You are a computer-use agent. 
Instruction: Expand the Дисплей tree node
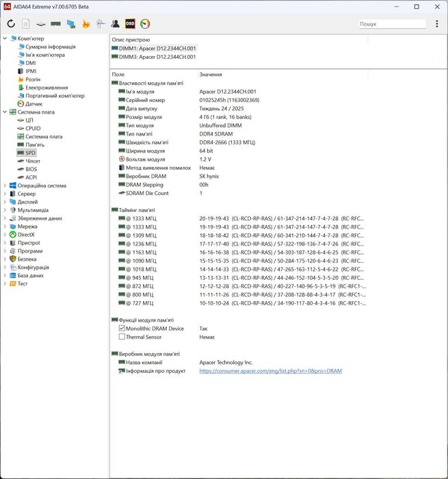click(5, 202)
